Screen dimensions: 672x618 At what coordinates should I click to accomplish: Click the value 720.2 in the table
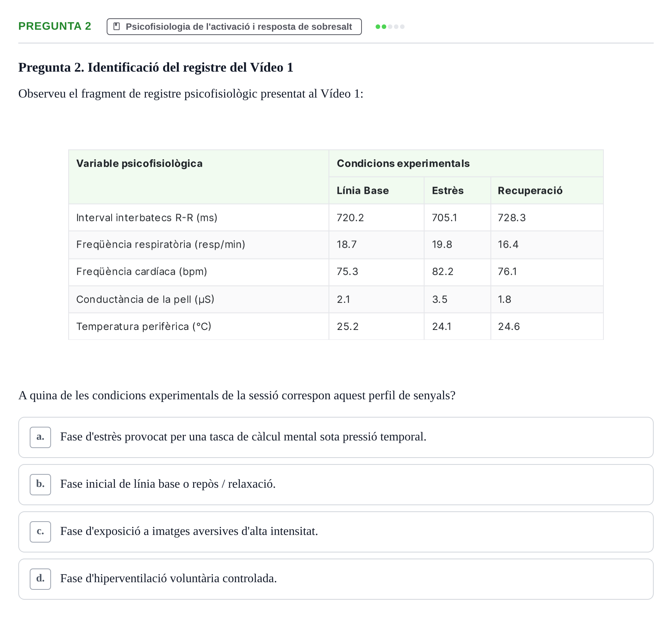350,218
